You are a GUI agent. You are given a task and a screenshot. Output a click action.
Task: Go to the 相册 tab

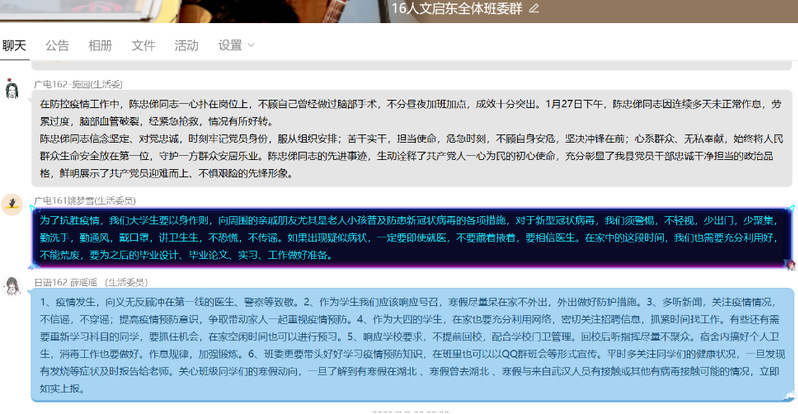(100, 45)
